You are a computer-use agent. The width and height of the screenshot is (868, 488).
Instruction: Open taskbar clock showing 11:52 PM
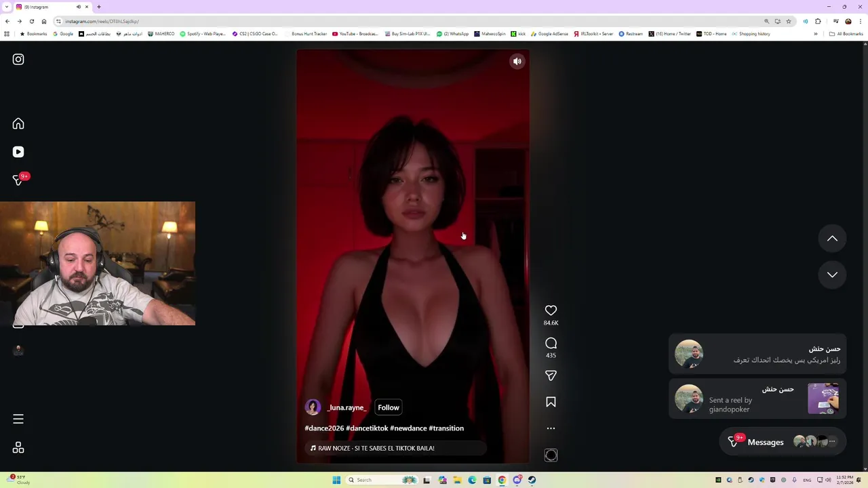click(x=845, y=480)
